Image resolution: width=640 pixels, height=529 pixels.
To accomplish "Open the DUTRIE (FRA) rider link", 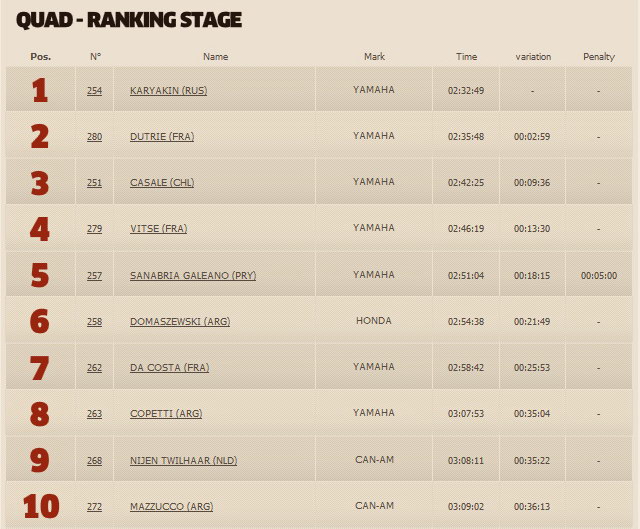I will (162, 137).
